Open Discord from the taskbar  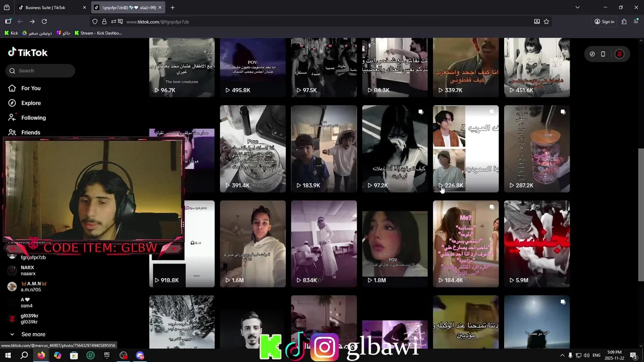click(140, 355)
